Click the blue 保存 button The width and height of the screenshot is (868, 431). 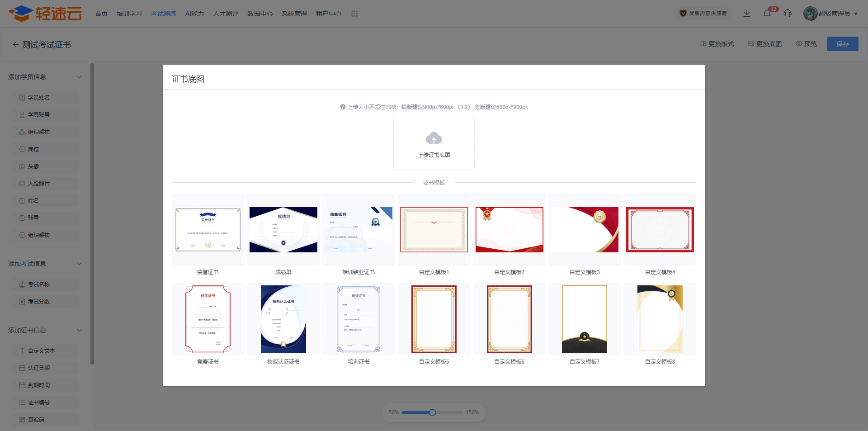tap(843, 44)
